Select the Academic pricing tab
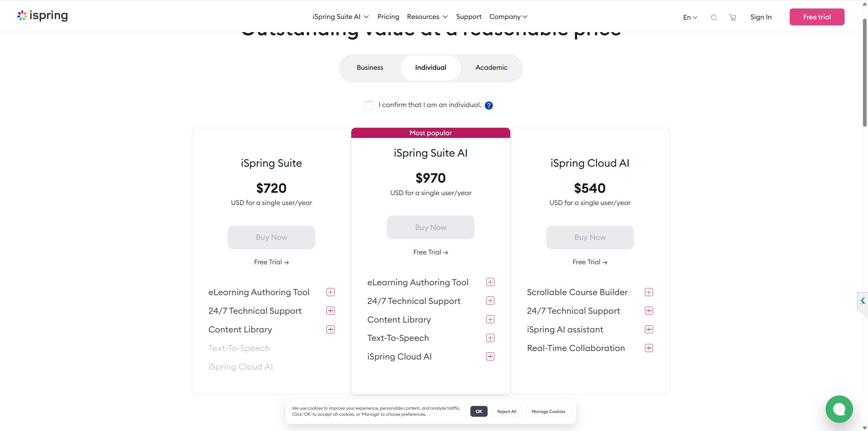Screen dimensions: 868x431 [x=491, y=67]
